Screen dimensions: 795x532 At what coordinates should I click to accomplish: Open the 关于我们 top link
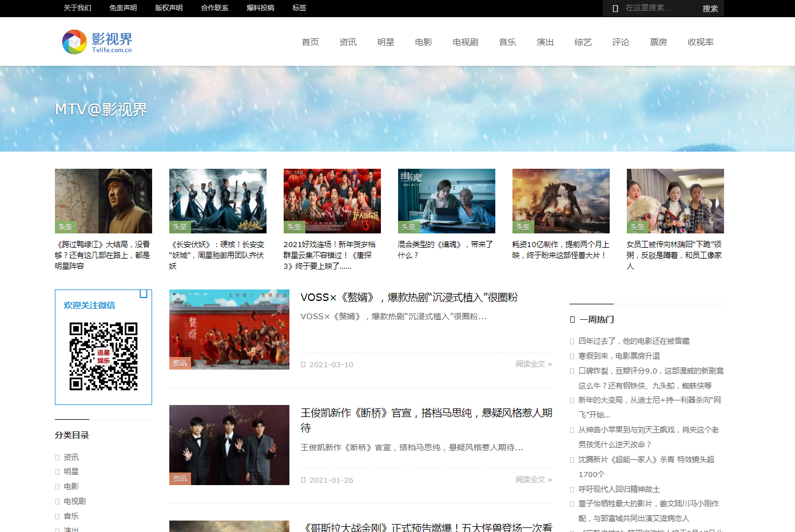(x=77, y=8)
